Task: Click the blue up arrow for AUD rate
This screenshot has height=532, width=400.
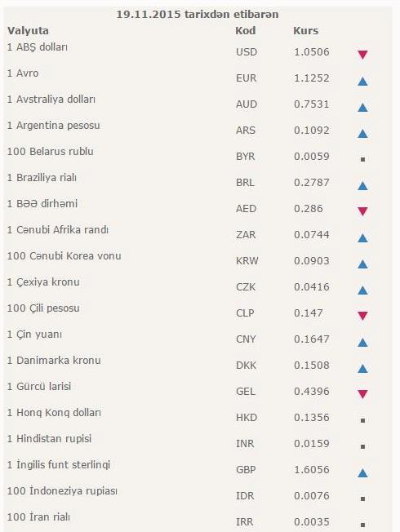Action: [x=362, y=107]
